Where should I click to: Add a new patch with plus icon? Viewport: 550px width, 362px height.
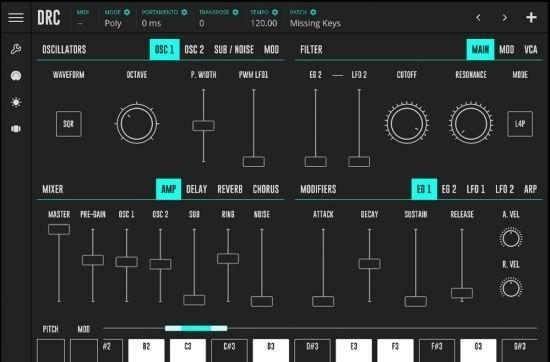pos(531,18)
